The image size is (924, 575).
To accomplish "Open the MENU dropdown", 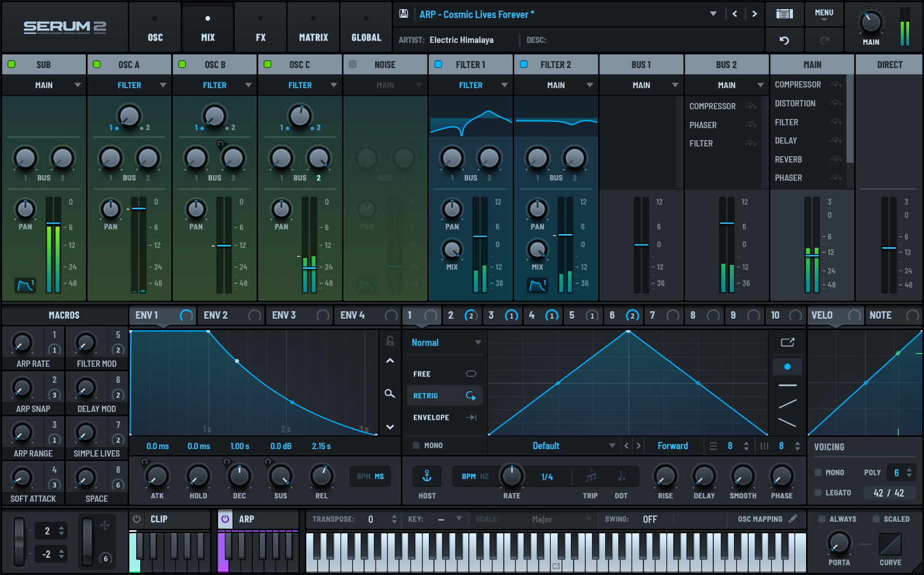I will click(824, 14).
